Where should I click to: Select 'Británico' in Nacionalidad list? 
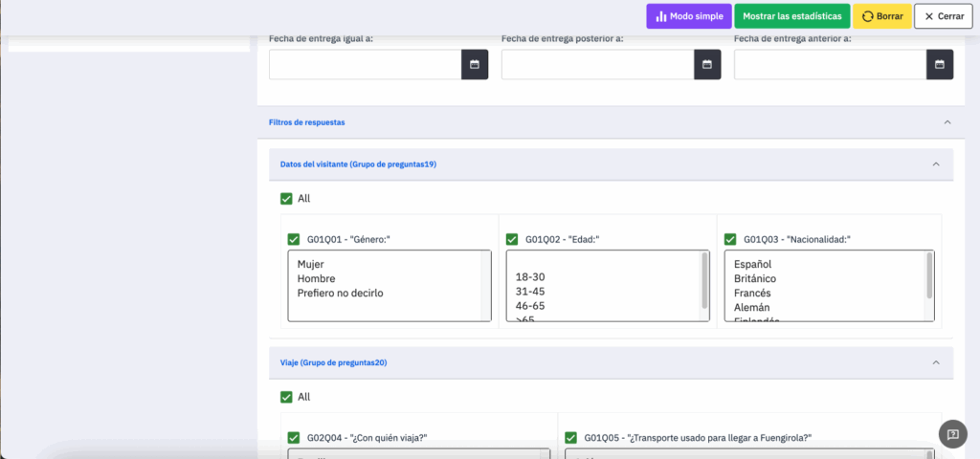(755, 278)
